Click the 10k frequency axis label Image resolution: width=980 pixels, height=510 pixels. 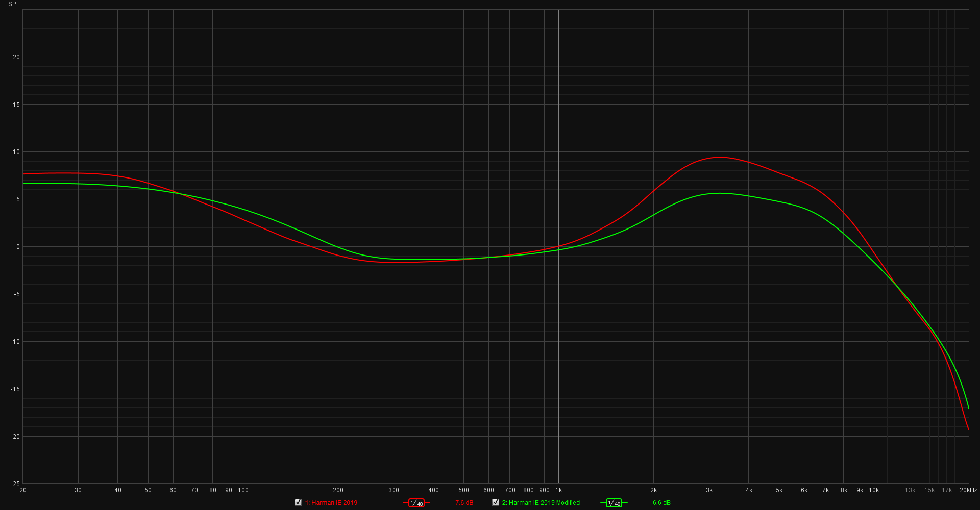click(874, 490)
